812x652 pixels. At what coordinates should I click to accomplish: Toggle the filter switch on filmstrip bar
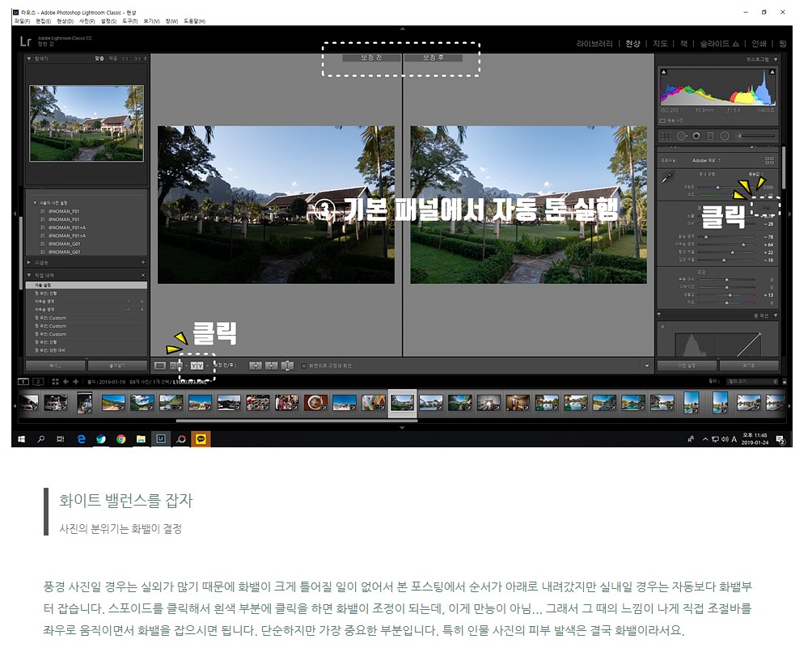784,382
